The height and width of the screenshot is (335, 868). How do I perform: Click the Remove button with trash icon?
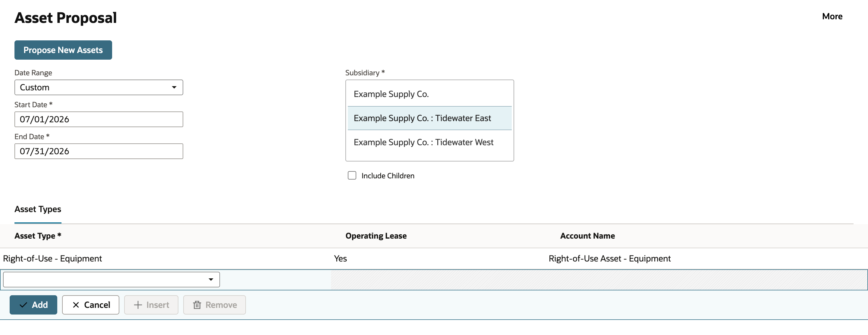pyautogui.click(x=214, y=305)
